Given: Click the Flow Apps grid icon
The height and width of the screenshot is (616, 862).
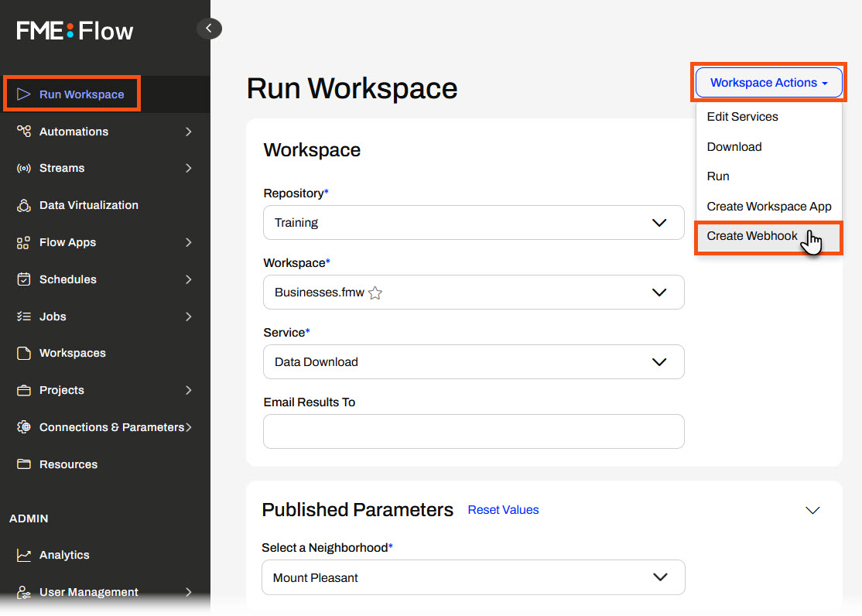Looking at the screenshot, I should pos(24,242).
